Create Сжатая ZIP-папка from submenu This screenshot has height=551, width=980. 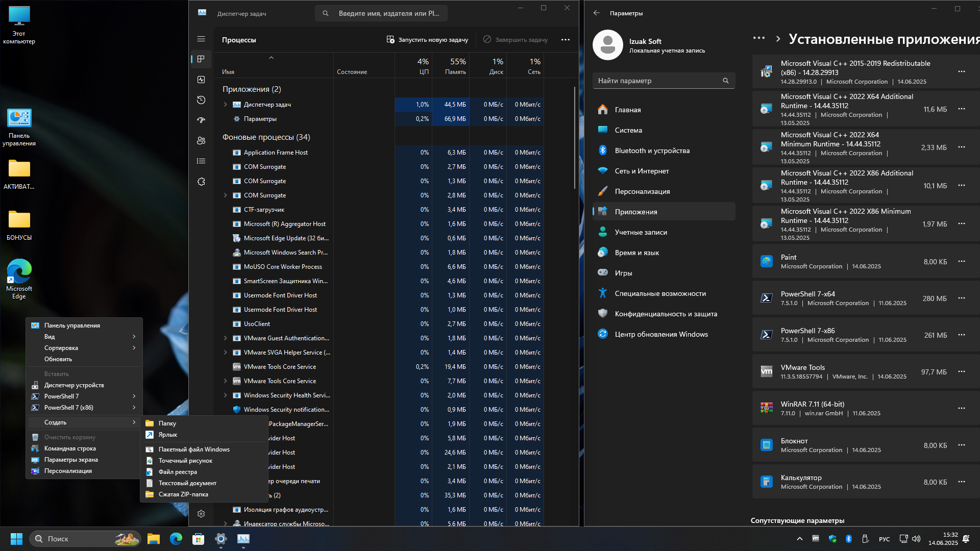click(x=204, y=494)
